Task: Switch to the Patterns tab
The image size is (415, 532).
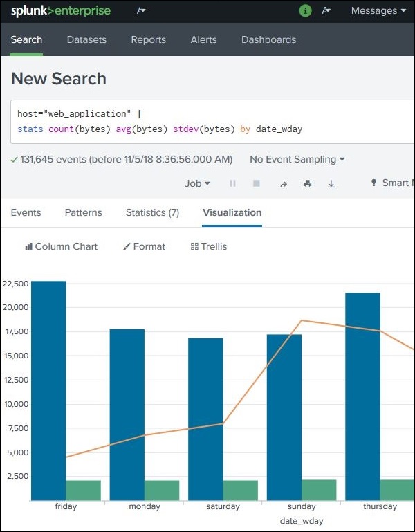Action: 83,212
